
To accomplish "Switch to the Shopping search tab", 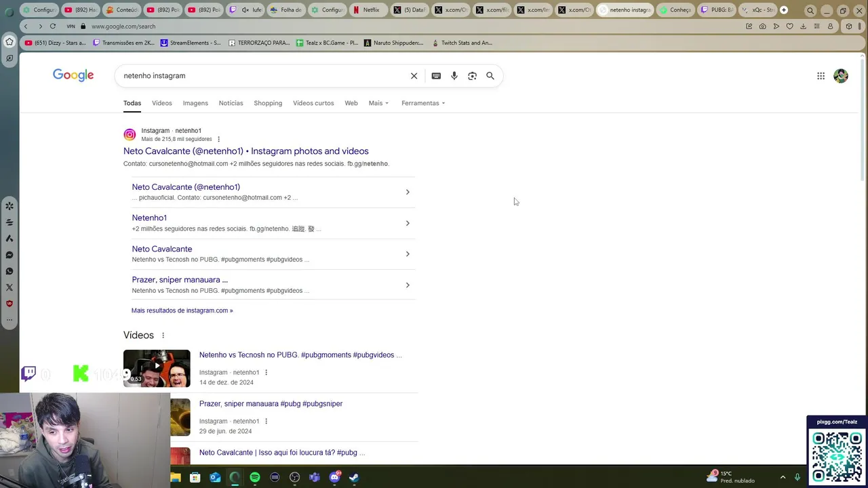I will (x=268, y=103).
